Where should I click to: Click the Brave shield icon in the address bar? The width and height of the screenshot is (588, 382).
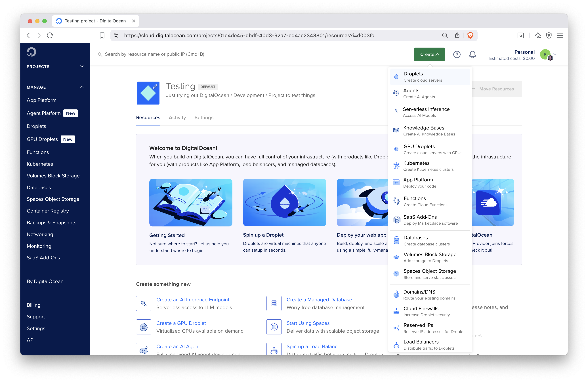470,35
